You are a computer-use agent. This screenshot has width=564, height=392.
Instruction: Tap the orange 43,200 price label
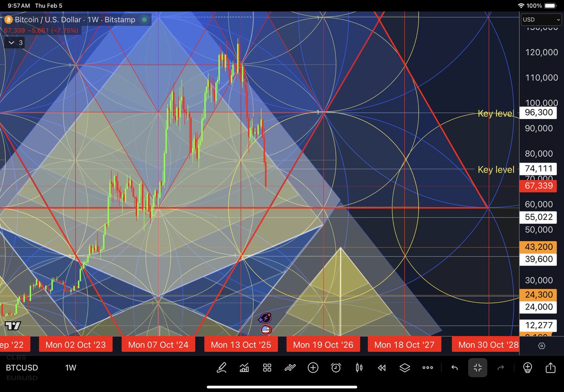click(x=538, y=247)
